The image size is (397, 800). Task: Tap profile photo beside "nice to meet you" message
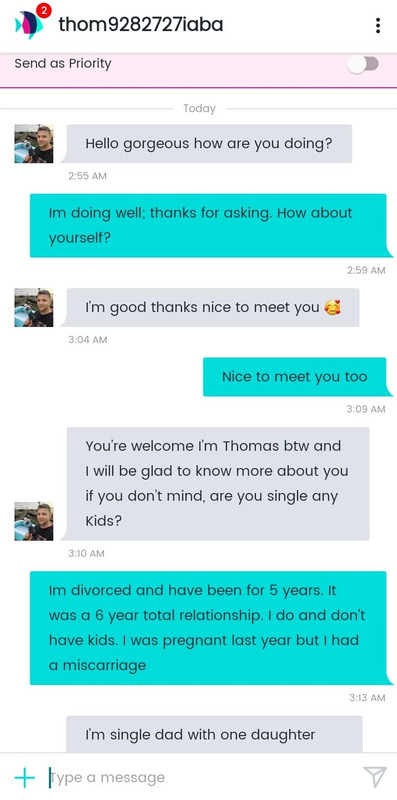34,308
